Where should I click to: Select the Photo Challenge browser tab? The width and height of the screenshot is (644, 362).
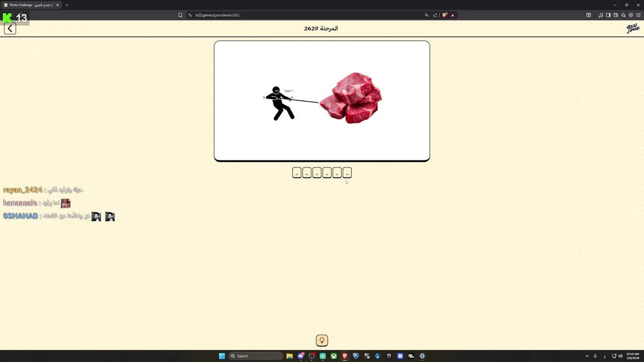point(31,5)
